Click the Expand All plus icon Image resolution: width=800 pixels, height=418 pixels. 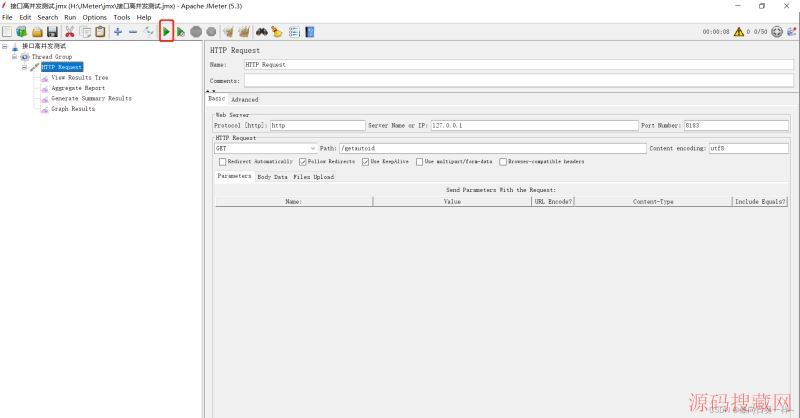point(118,32)
